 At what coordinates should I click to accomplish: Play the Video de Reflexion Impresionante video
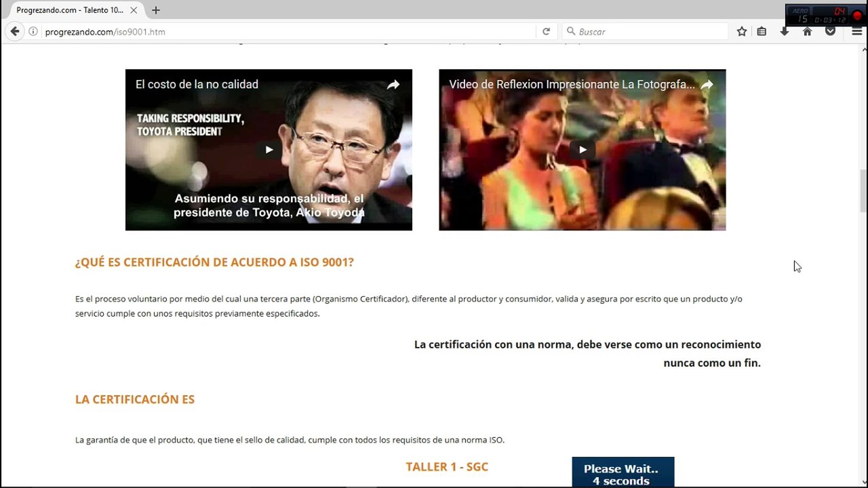[582, 150]
